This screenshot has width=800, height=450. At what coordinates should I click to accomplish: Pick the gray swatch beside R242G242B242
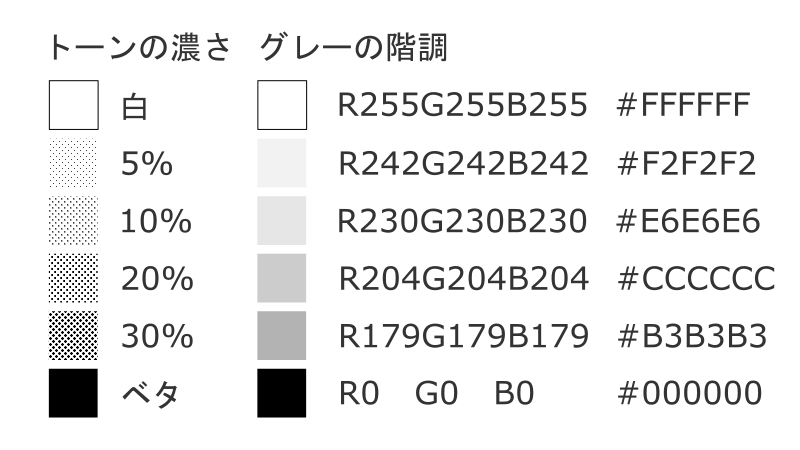[x=281, y=163]
